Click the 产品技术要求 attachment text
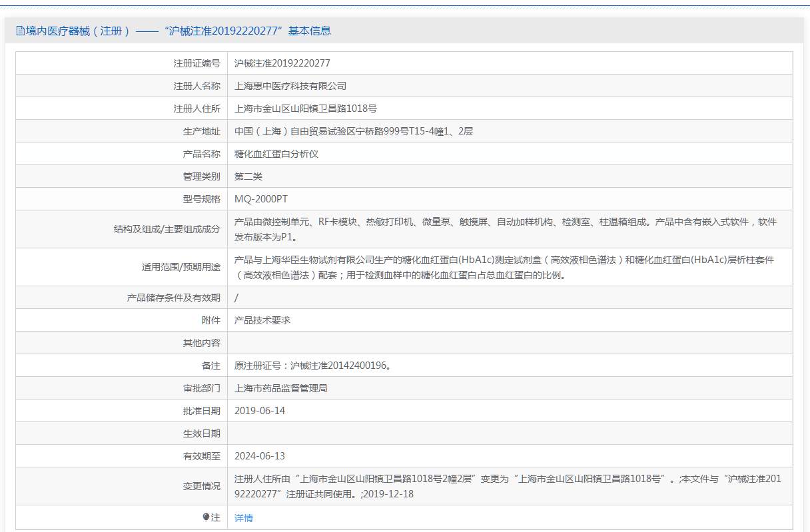Screen dimensions: 810x532 click(x=262, y=320)
